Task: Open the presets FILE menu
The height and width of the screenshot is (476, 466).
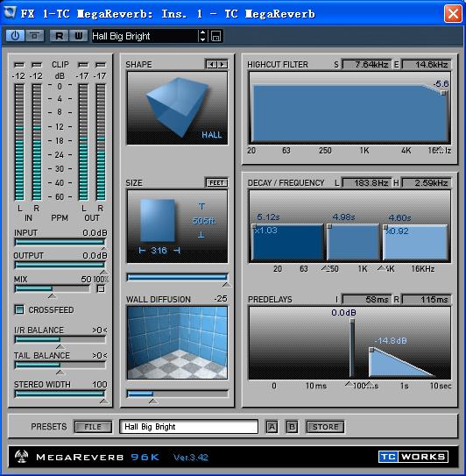Action: tap(93, 427)
